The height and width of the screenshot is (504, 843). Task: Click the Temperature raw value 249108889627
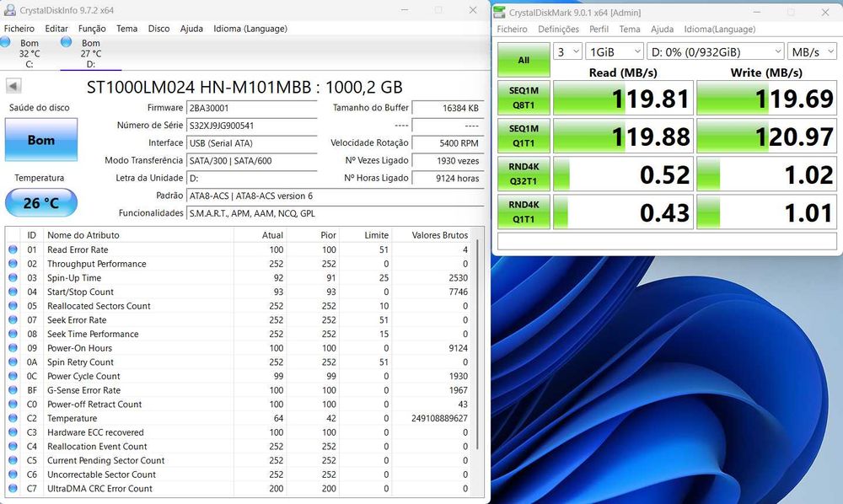coord(440,418)
